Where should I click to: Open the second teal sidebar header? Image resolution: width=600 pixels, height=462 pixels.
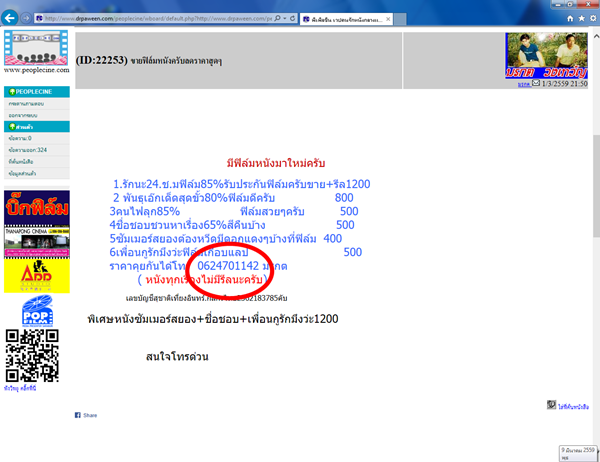(37, 127)
